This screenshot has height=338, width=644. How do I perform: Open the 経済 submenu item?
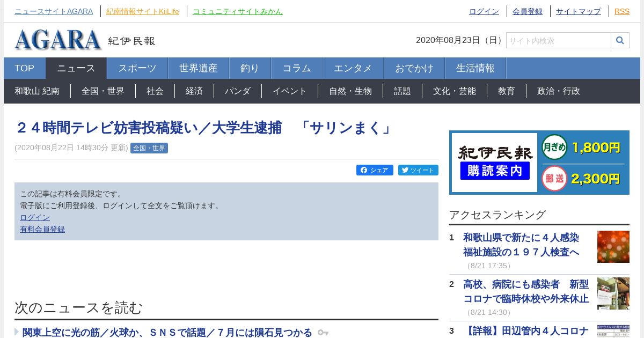pos(194,91)
